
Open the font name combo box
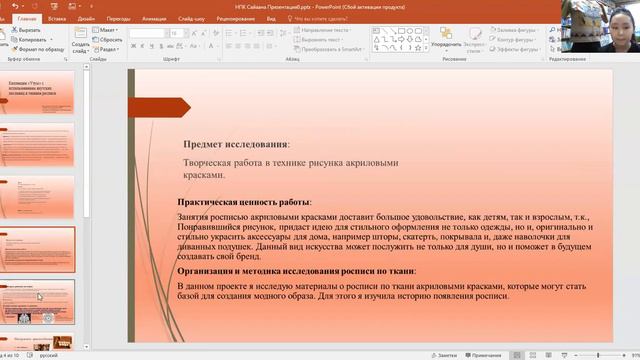pyautogui.click(x=149, y=33)
